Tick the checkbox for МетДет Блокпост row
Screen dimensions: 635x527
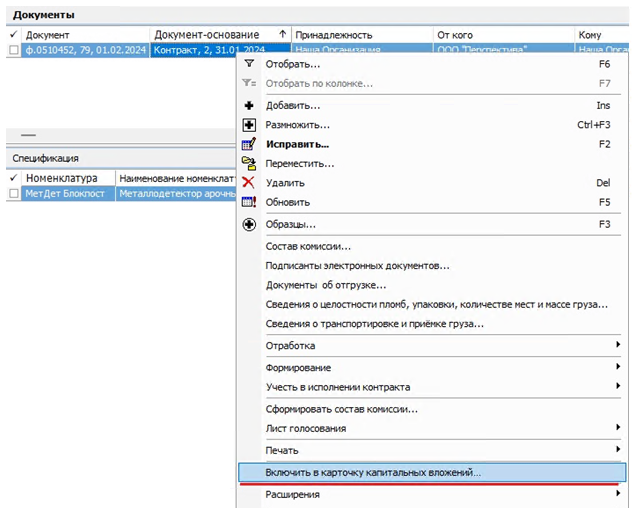14,194
